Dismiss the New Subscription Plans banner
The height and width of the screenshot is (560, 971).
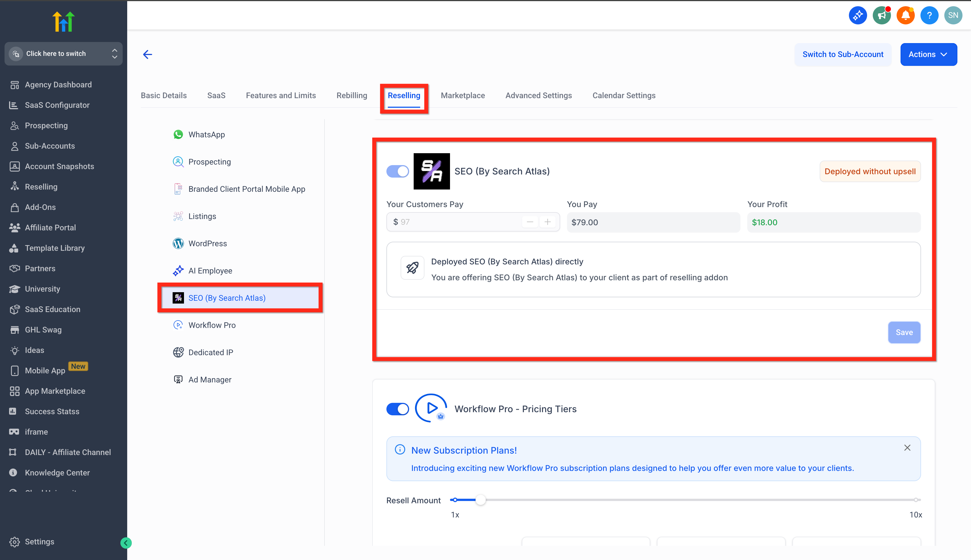[907, 448]
